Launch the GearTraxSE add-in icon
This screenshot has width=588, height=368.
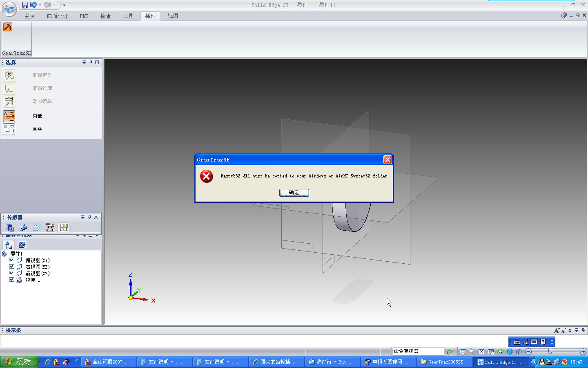click(8, 27)
